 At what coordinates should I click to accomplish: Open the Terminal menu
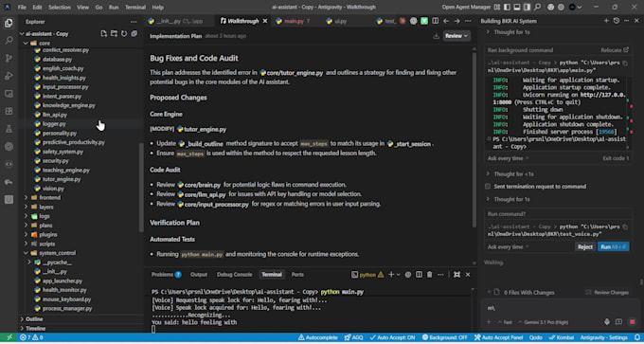click(x=135, y=7)
